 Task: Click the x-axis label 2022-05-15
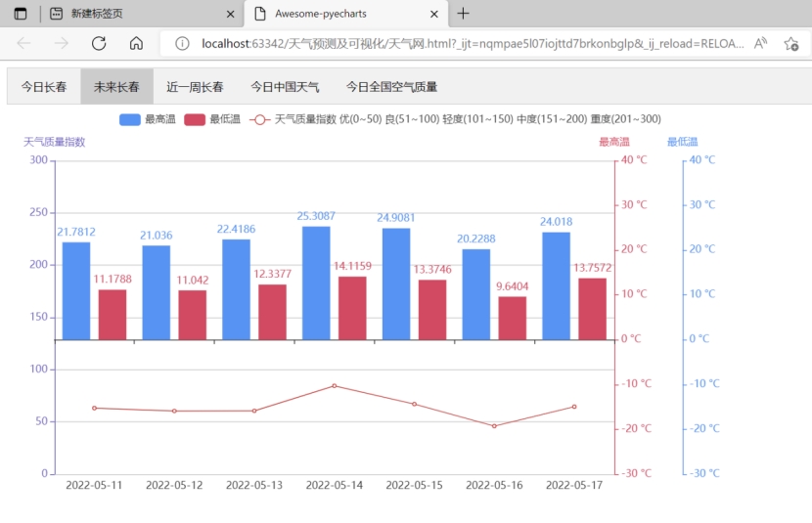click(x=414, y=485)
